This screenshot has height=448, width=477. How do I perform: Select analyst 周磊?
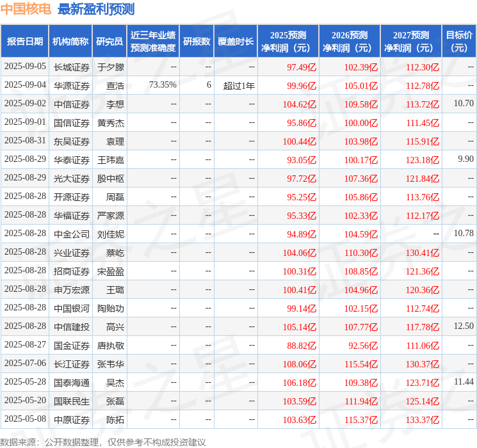coord(115,197)
